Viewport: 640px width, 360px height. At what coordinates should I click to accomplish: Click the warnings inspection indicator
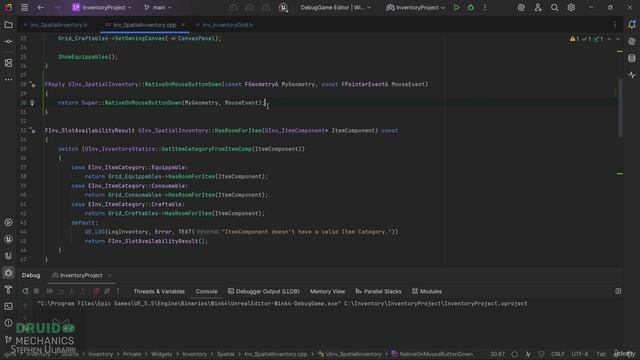[574, 39]
